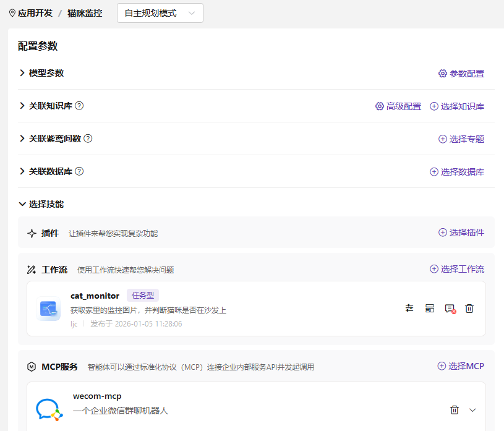Screen dimensions: 504x431
Task: Click 选择MCP to add service
Action: pyautogui.click(x=461, y=366)
